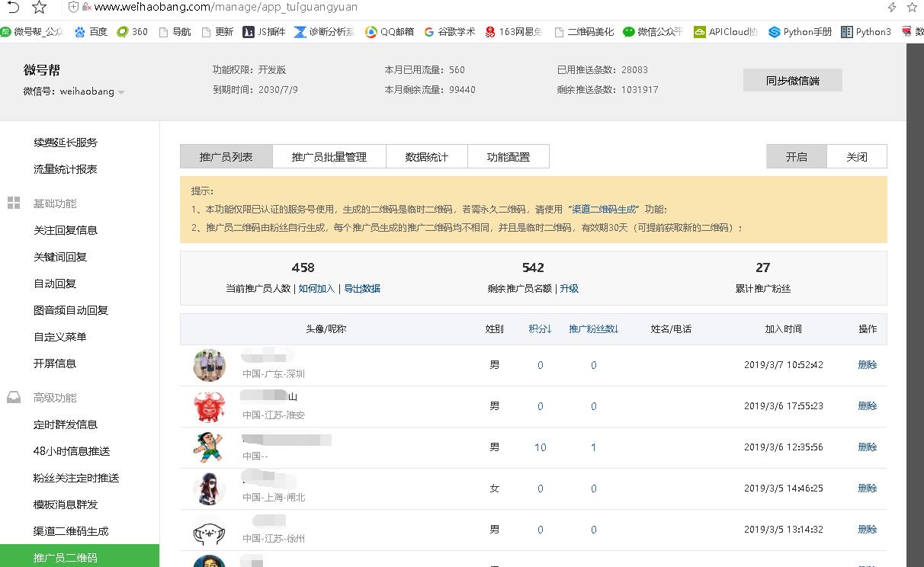The height and width of the screenshot is (567, 924).
Task: Sort the list by 推广粉丝数 column
Action: (x=593, y=329)
